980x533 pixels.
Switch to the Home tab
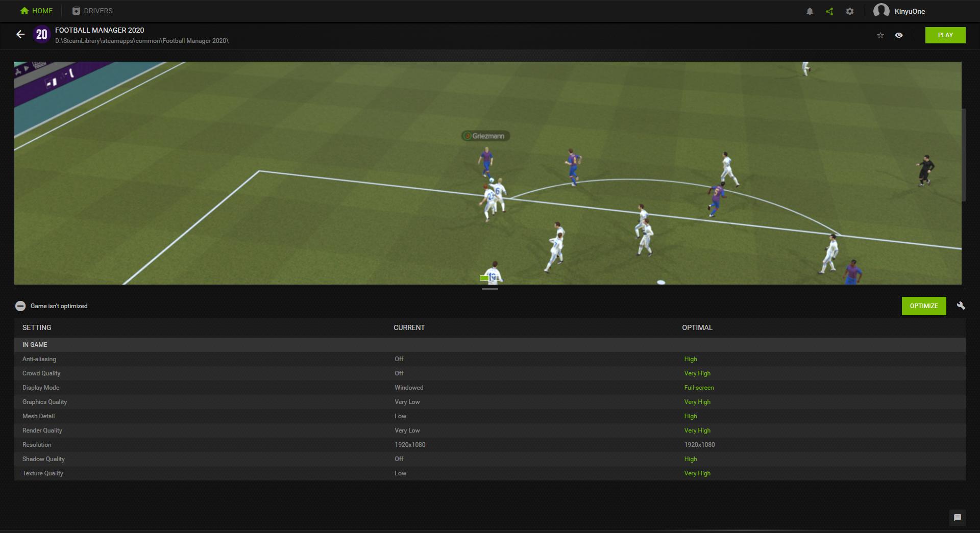(36, 11)
